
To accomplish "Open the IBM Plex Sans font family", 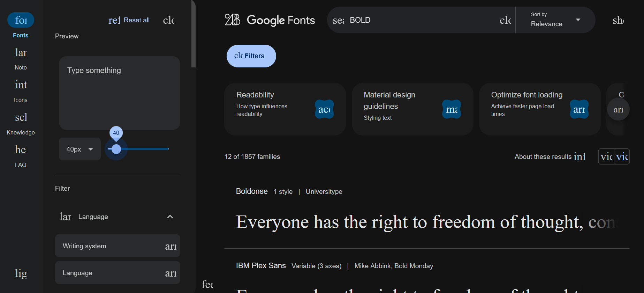I will tap(261, 266).
